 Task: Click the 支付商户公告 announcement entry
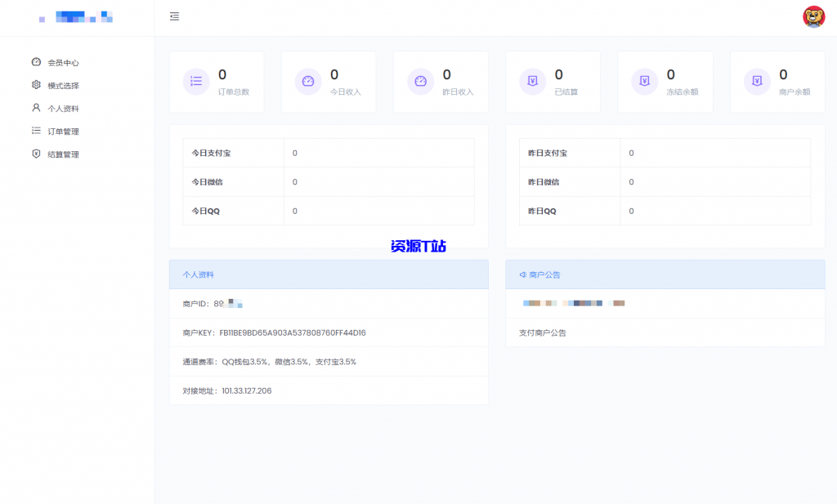pyautogui.click(x=541, y=332)
